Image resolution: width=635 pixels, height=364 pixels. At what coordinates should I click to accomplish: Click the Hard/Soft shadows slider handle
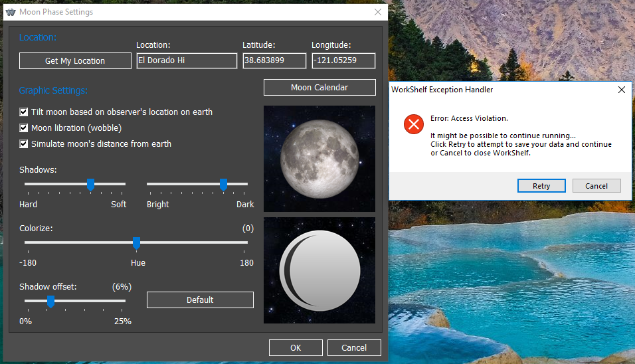click(90, 184)
